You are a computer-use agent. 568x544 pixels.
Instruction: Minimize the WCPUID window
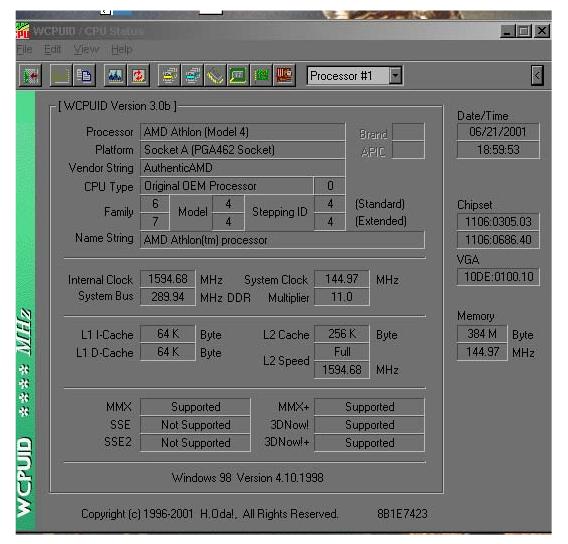[508, 31]
